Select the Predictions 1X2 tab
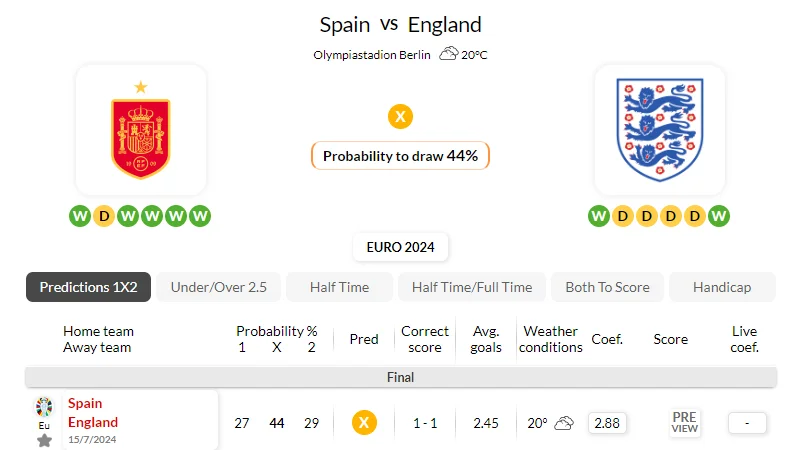800x450 pixels. (x=88, y=287)
